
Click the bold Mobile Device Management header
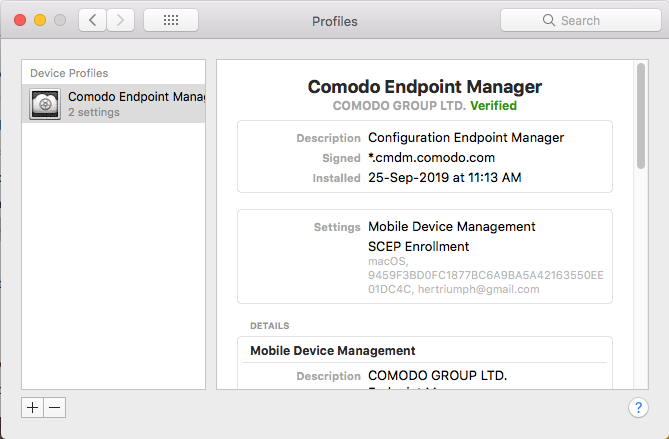tap(332, 351)
